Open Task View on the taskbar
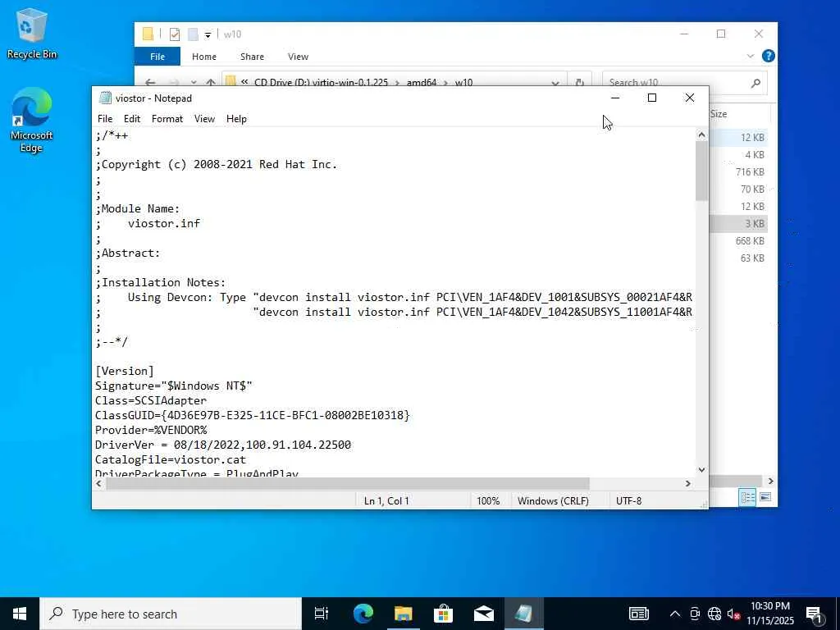The width and height of the screenshot is (840, 630). 322,614
